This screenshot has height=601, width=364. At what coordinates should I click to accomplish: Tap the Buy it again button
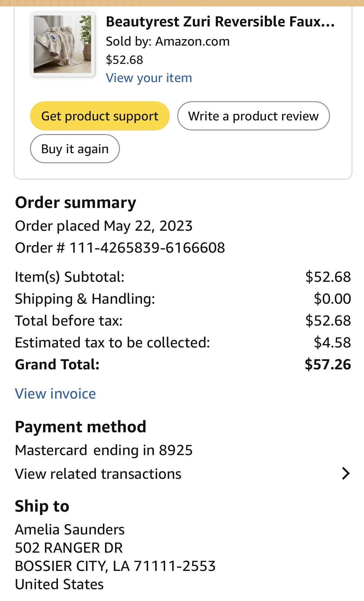pyautogui.click(x=75, y=149)
